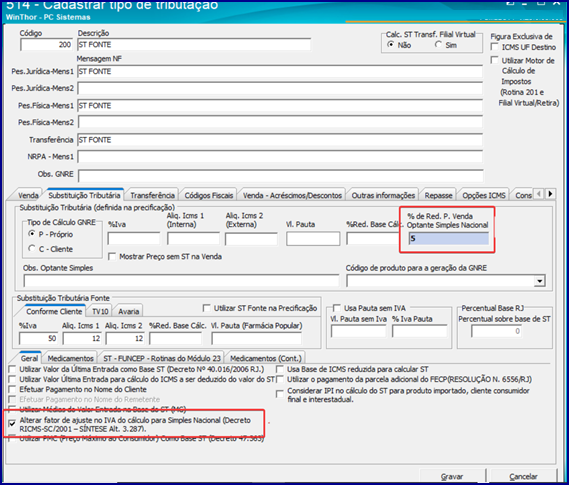Click the Gravar button
569x485 pixels.
[452, 476]
